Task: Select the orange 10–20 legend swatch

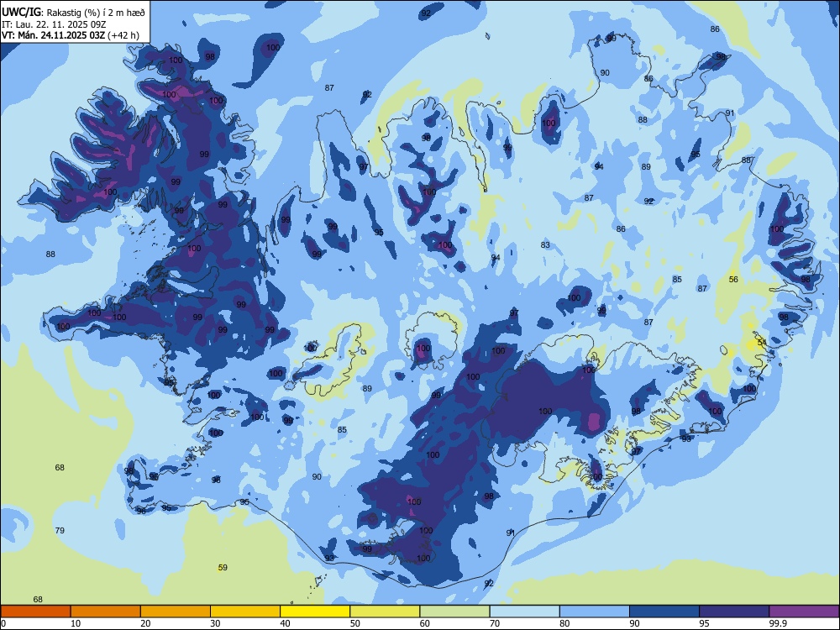Action: click(106, 612)
